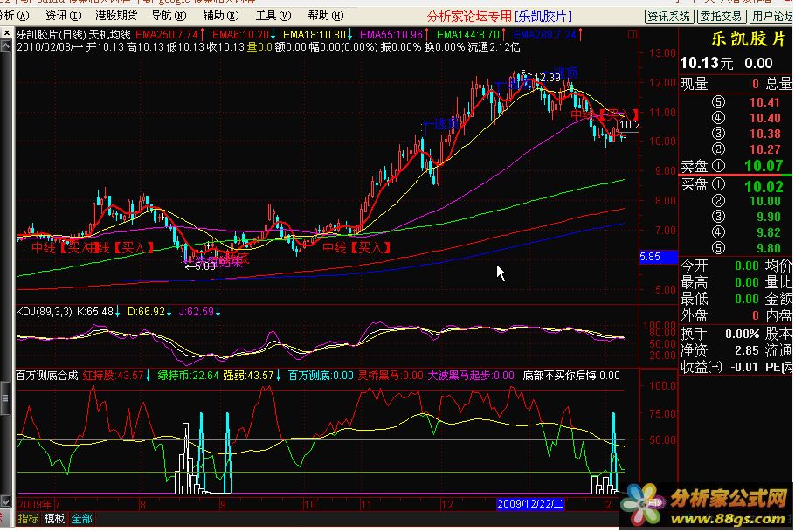The height and width of the screenshot is (532, 795).
Task: Click the blue 5.85 price cursor label
Action: (658, 257)
